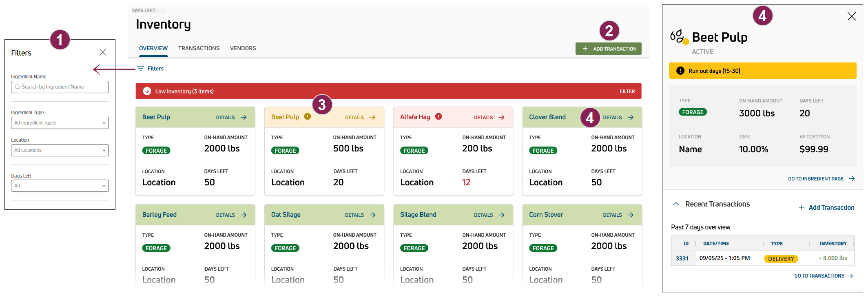
Task: Click warning icon next to Alfafa Hay
Action: tap(438, 116)
